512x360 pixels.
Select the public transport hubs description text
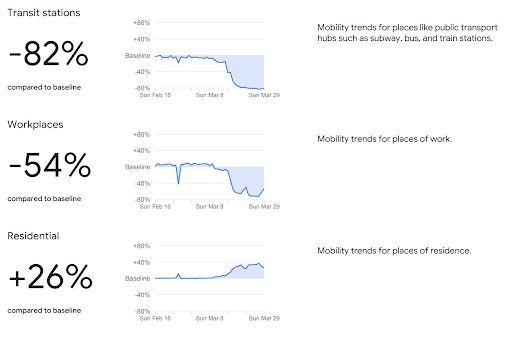pyautogui.click(x=407, y=33)
